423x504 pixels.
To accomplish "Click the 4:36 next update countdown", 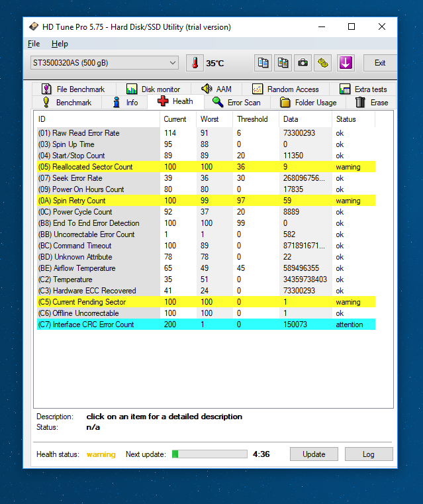I will click(x=261, y=454).
